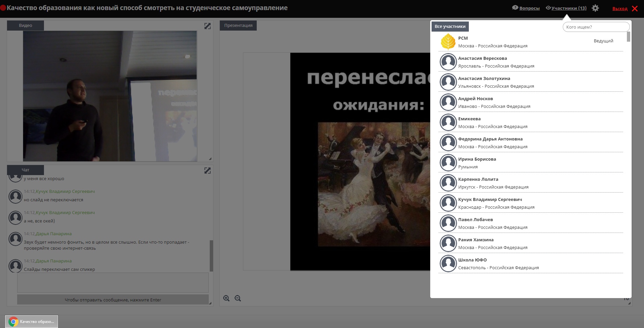Click the РСМ leaf logo avatar
Image resolution: width=644 pixels, height=328 pixels.
(448, 42)
